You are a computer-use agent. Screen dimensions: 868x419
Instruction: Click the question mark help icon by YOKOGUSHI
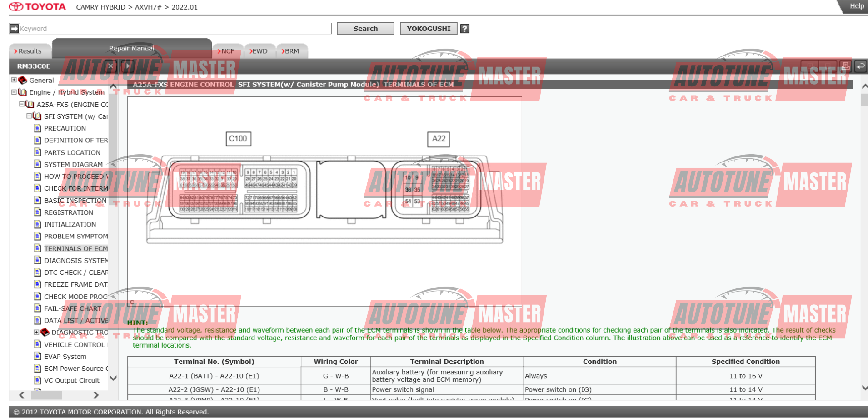(464, 29)
